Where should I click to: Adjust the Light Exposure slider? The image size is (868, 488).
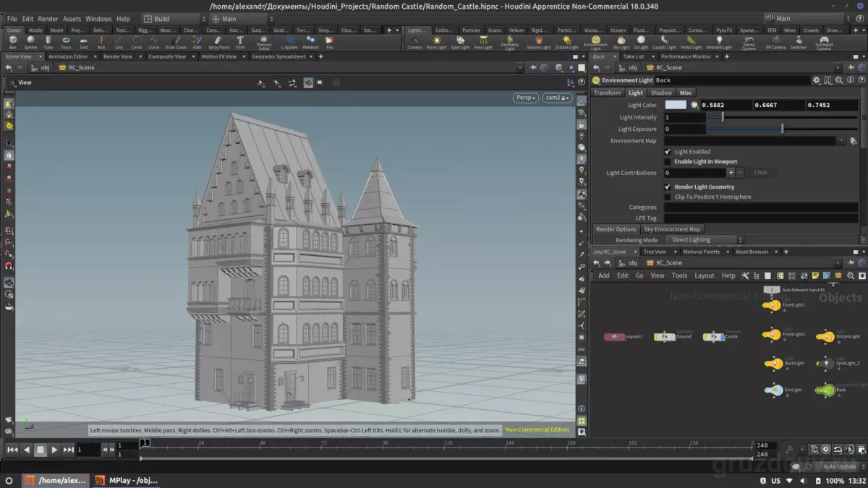click(x=783, y=129)
